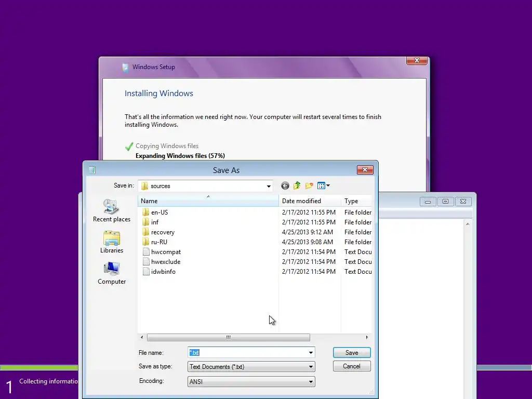Click the Windows Setup title bar icon
This screenshot has height=399, width=532.
(125, 67)
